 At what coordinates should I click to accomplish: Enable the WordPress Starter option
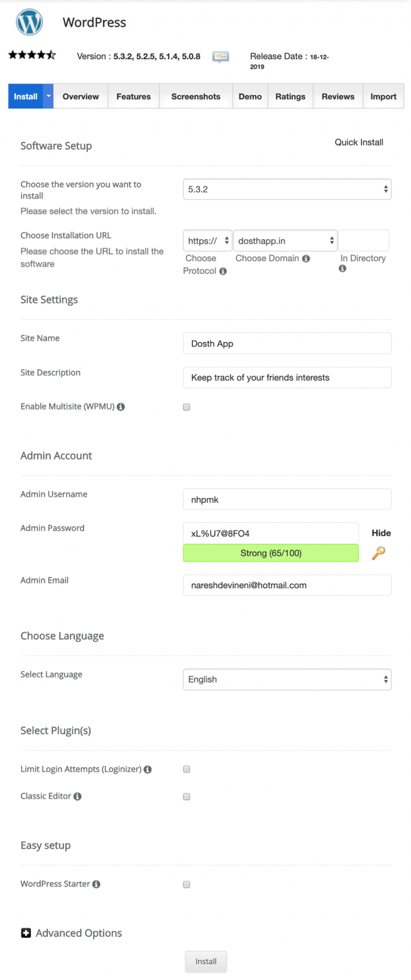(x=186, y=884)
